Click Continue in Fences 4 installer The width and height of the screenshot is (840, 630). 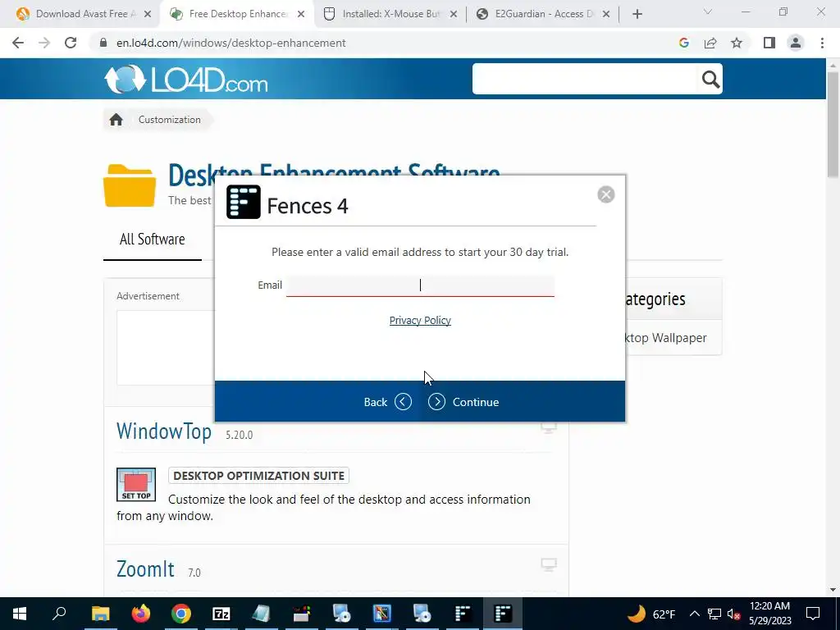click(x=463, y=402)
